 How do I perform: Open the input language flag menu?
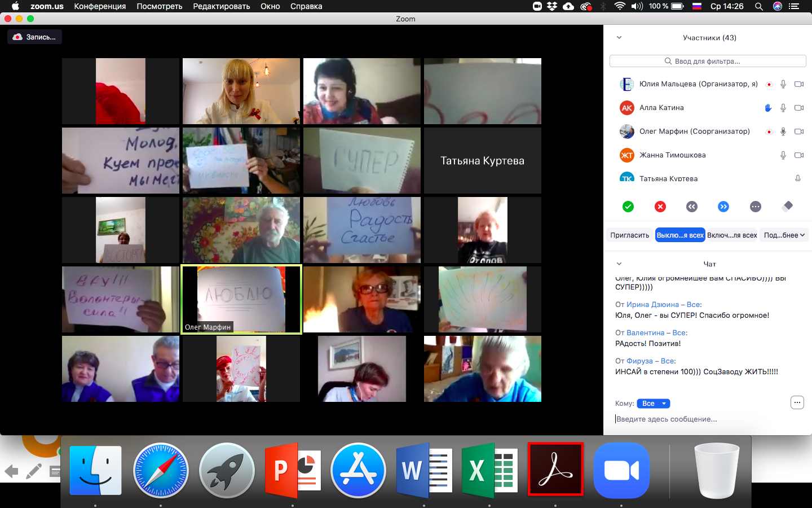tap(697, 6)
